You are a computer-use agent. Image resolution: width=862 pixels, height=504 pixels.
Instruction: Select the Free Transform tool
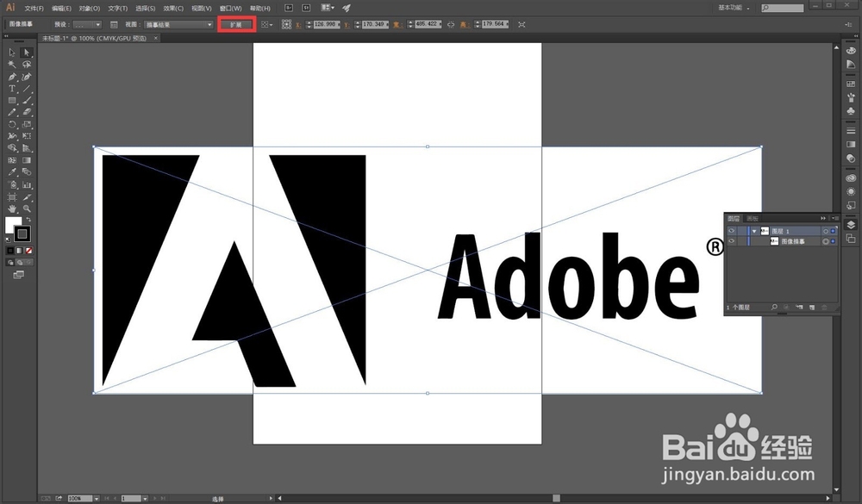pyautogui.click(x=27, y=136)
